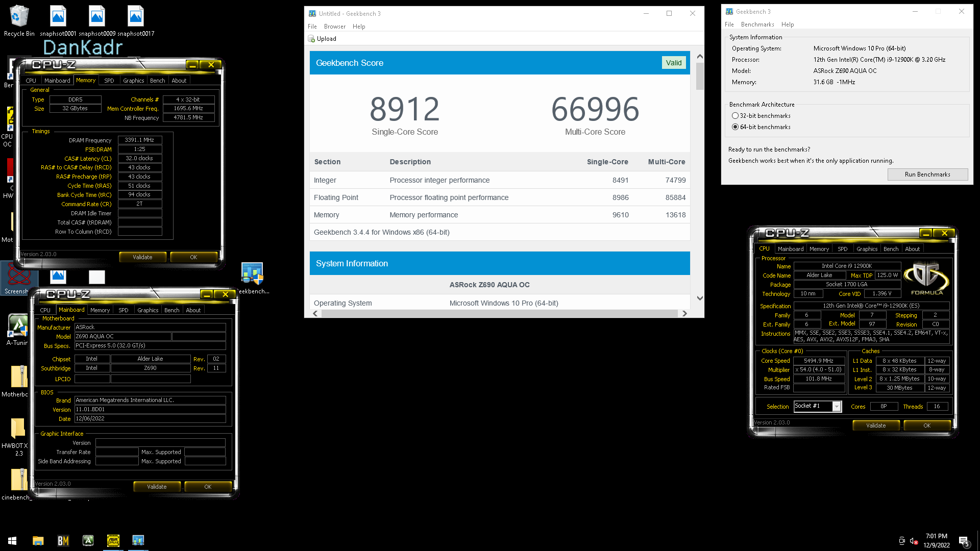Click the DRAM Frequency value field
This screenshot has width=980, height=551.
140,140
